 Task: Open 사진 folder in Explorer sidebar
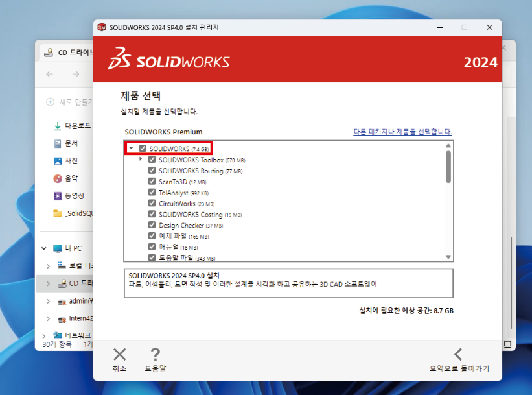(66, 161)
